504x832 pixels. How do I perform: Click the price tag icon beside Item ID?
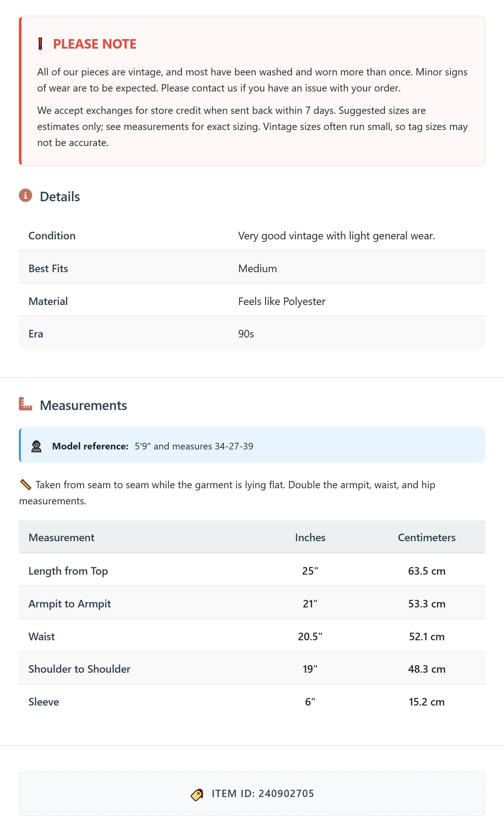tap(197, 794)
